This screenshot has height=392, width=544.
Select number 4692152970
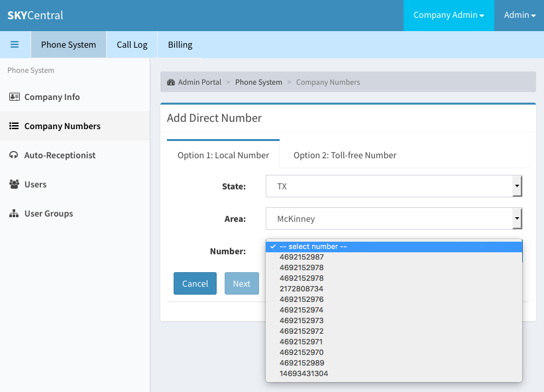[394, 352]
